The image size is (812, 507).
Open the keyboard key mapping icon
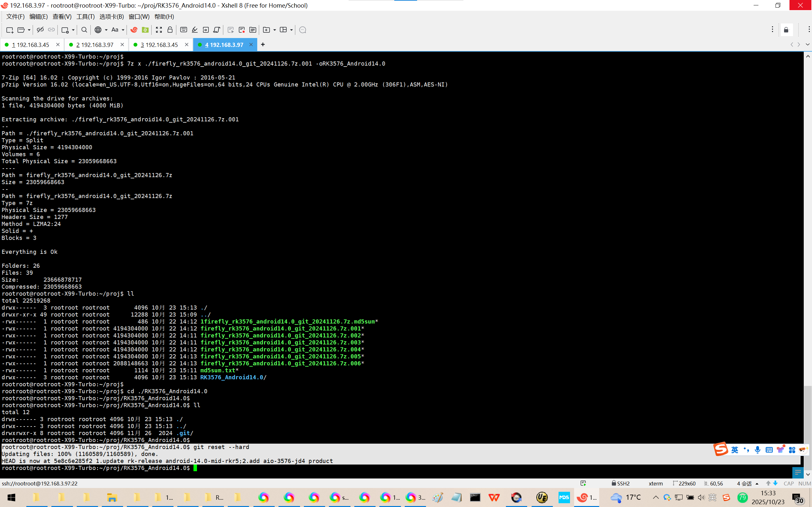pyautogui.click(x=184, y=30)
